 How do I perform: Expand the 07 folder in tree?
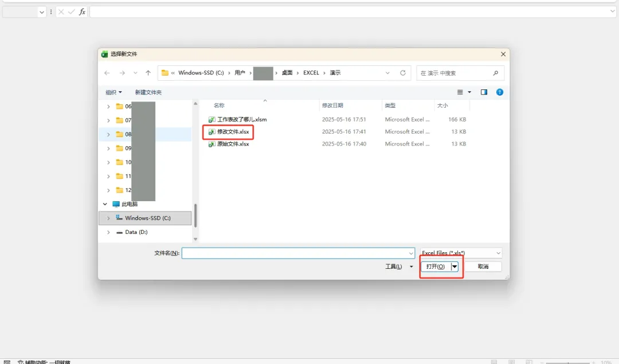click(108, 120)
